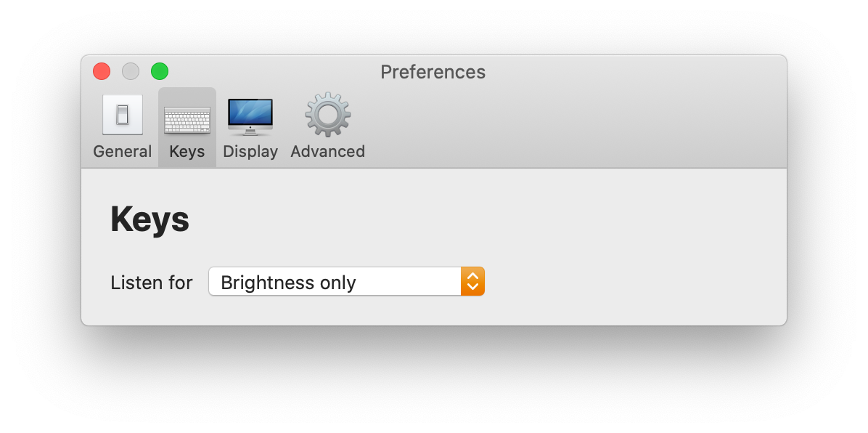This screenshot has width=868, height=433.
Task: Choose the Advanced tab label
Action: click(x=328, y=152)
